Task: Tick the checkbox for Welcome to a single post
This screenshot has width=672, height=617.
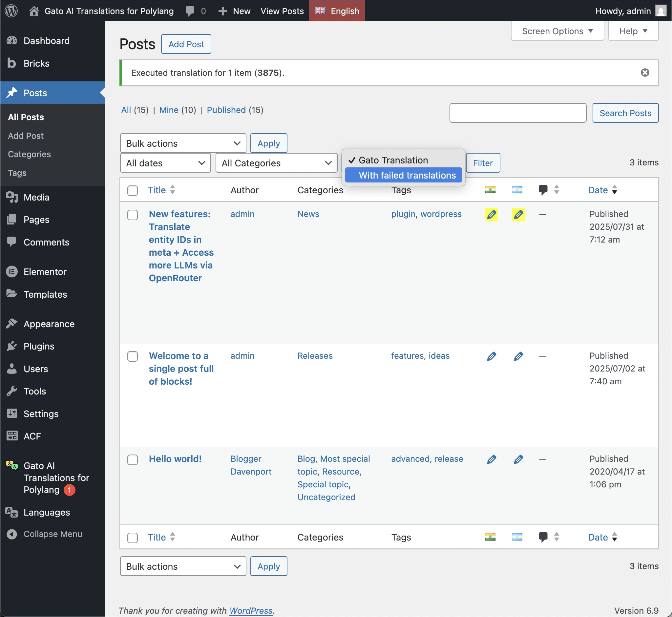Action: tap(133, 356)
